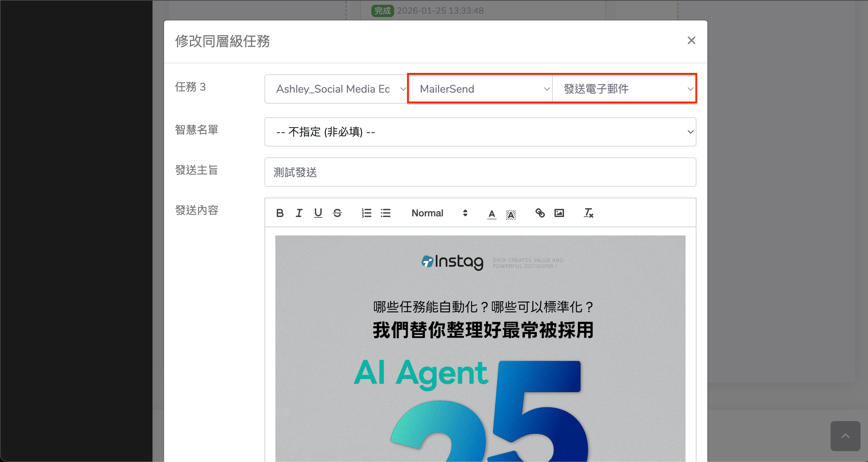Image resolution: width=868 pixels, height=462 pixels.
Task: Open Ashley_Social Media account dropdown
Action: 336,89
